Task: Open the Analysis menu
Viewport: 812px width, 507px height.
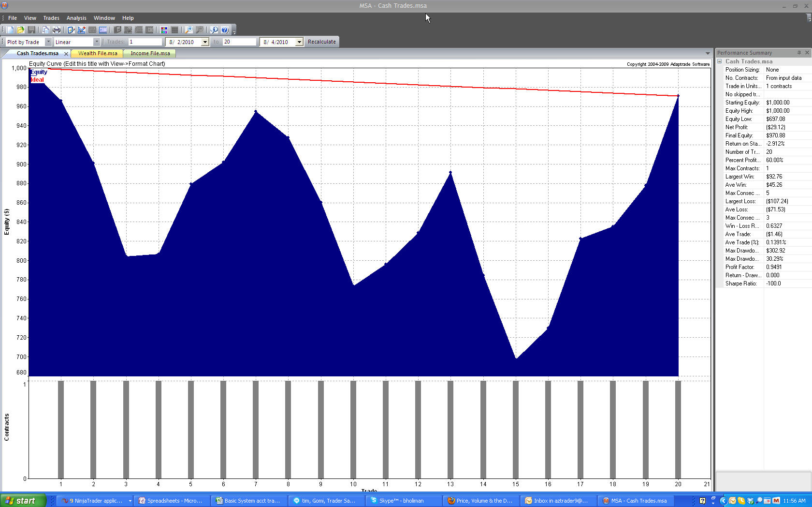Action: pyautogui.click(x=76, y=18)
